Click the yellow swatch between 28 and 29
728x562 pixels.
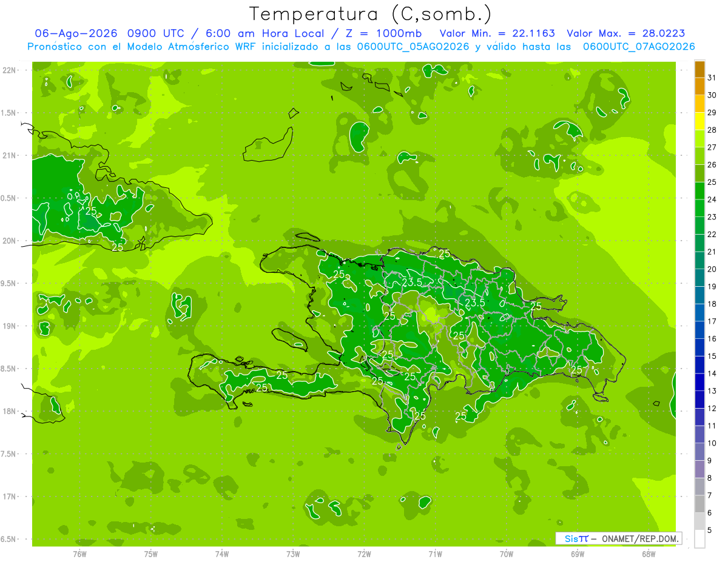[699, 121]
